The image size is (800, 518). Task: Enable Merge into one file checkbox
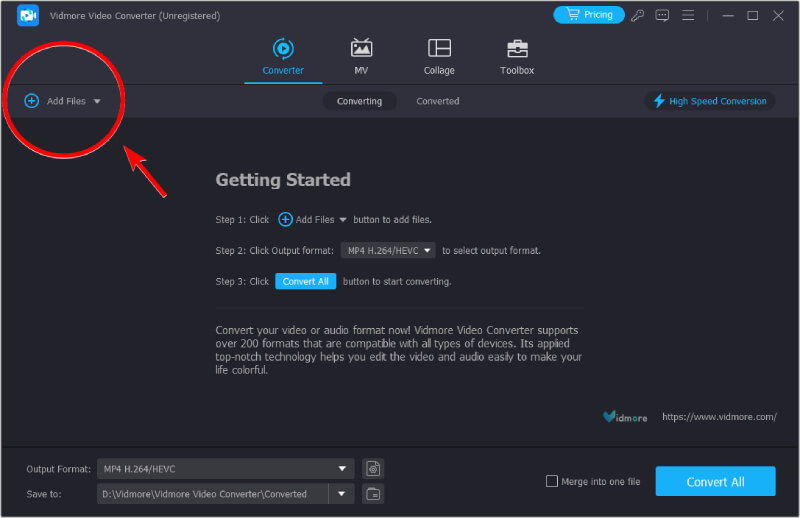point(552,481)
